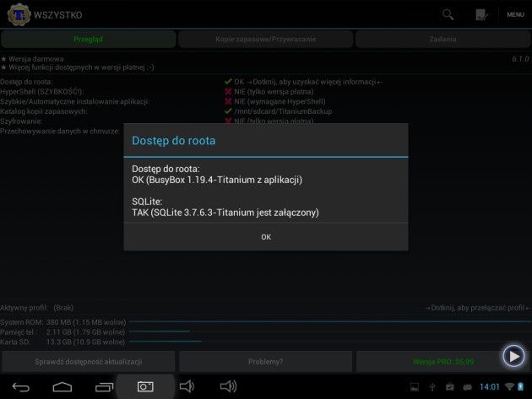Tap the green checkmark beside /mnt/sdcard/TitaniumBackup
532x399 pixels.
pos(228,111)
